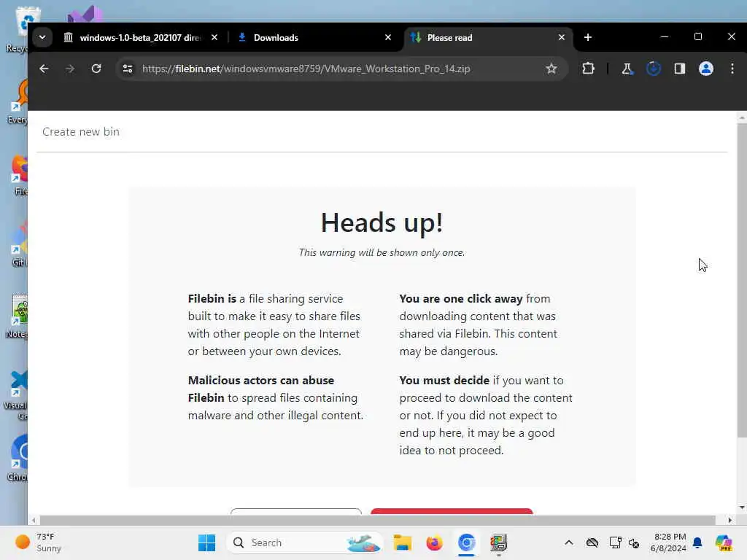
Task: Click the bold 'Filebin is' text
Action: coord(212,298)
